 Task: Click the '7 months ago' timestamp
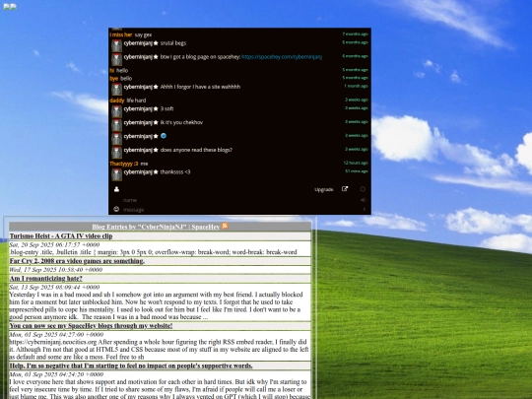click(x=356, y=33)
